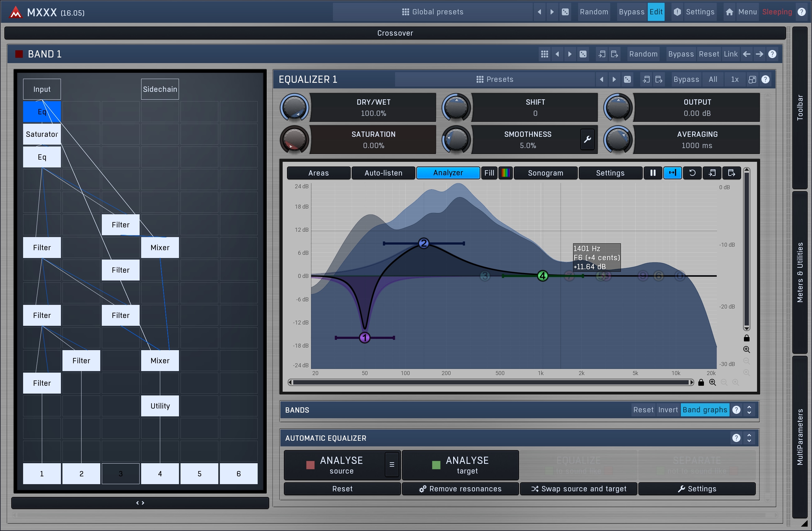This screenshot has width=812, height=531.
Task: Toggle the Edit mode button
Action: click(x=656, y=12)
